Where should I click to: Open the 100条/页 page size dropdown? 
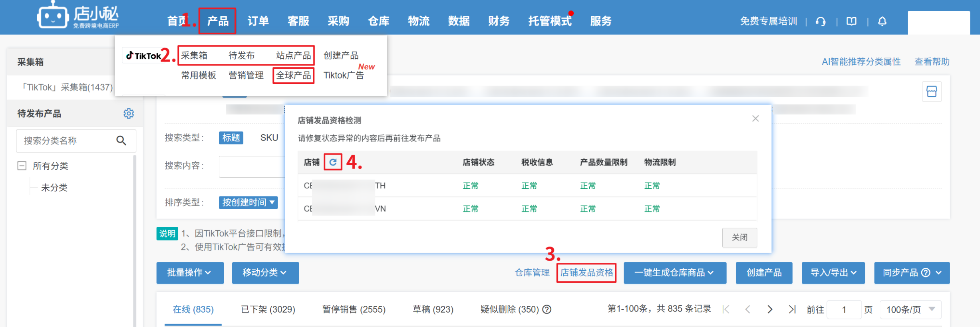pyautogui.click(x=910, y=309)
